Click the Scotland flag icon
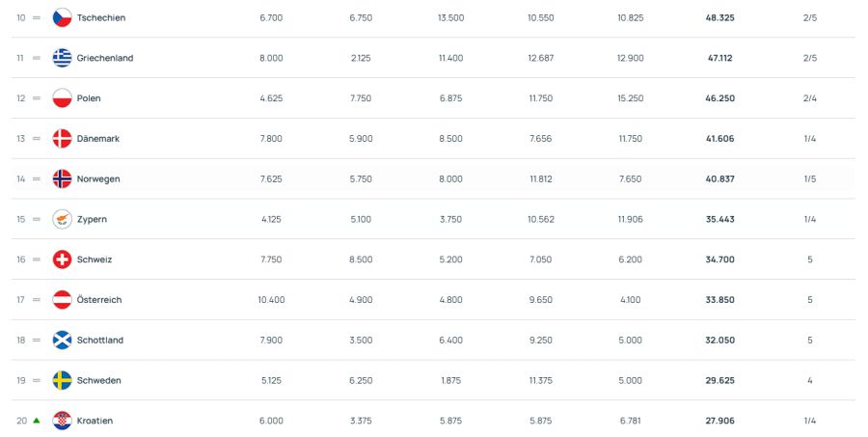 [x=63, y=340]
